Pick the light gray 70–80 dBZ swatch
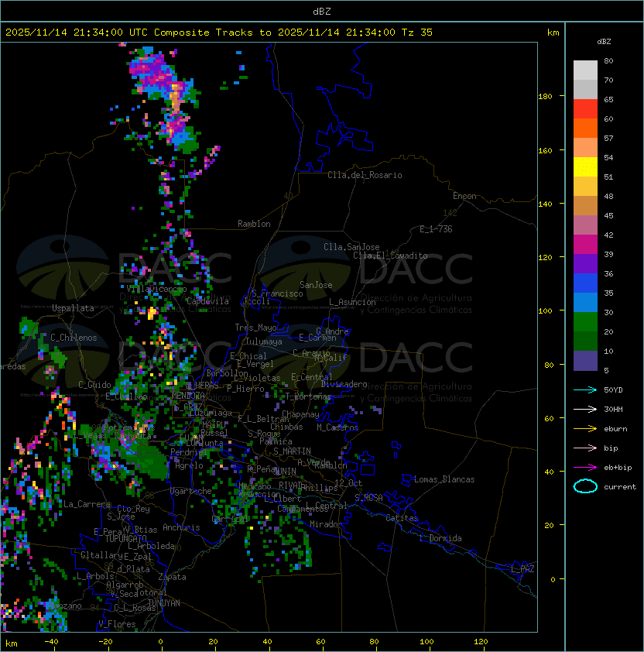This screenshot has width=644, height=652. click(585, 70)
